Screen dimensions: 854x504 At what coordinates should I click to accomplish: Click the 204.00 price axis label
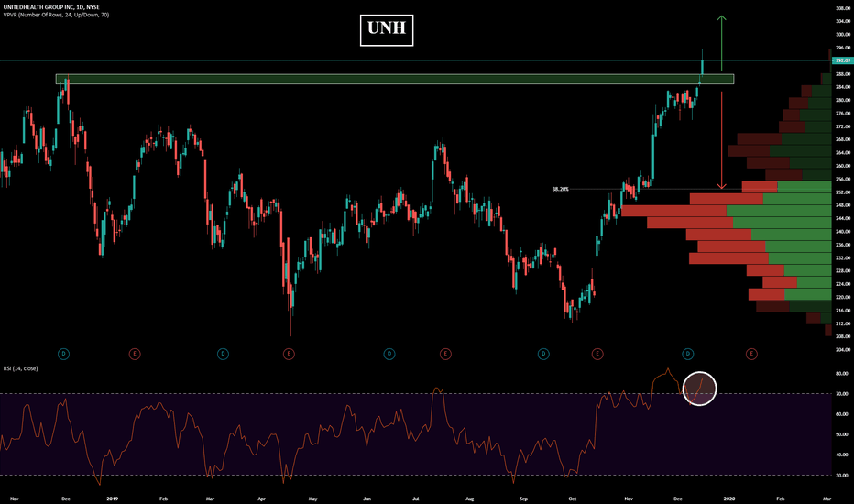coord(843,350)
